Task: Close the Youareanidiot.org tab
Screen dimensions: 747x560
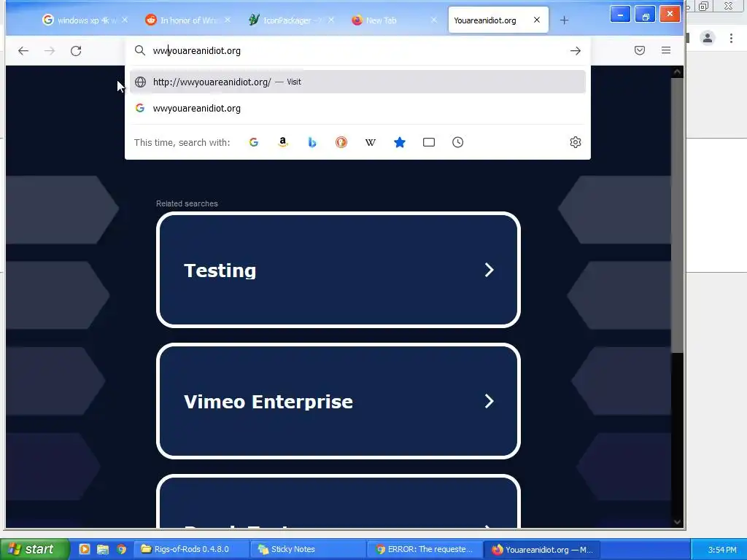Action: pyautogui.click(x=537, y=20)
